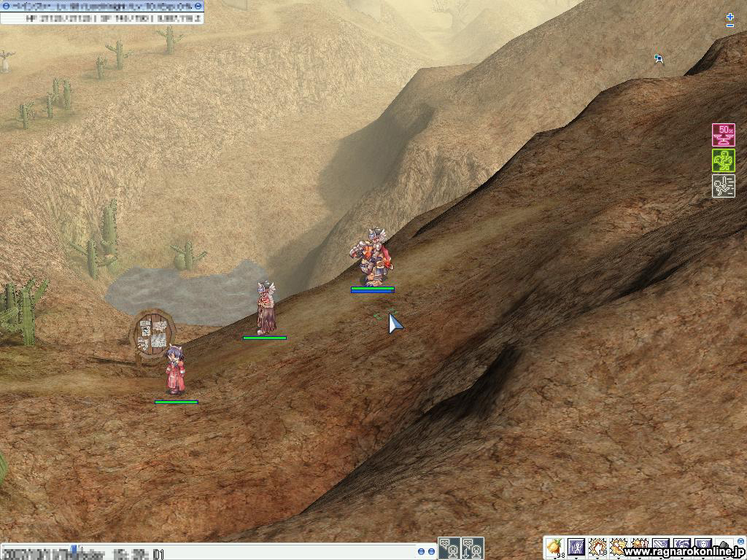
Task: Click the blue scroll handle above the chat input
Action: [x=74, y=548]
